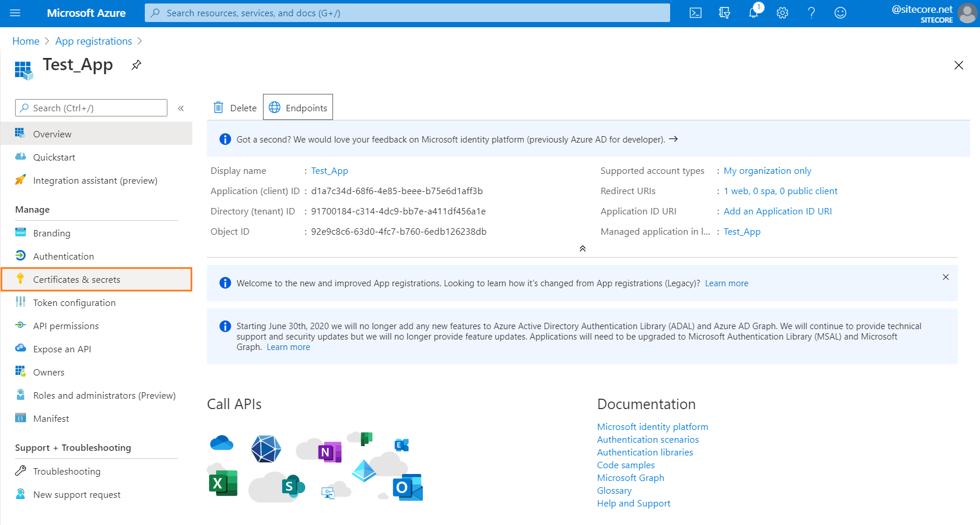Open Quickstart in the sidebar
The height and width of the screenshot is (525, 980).
click(x=96, y=157)
